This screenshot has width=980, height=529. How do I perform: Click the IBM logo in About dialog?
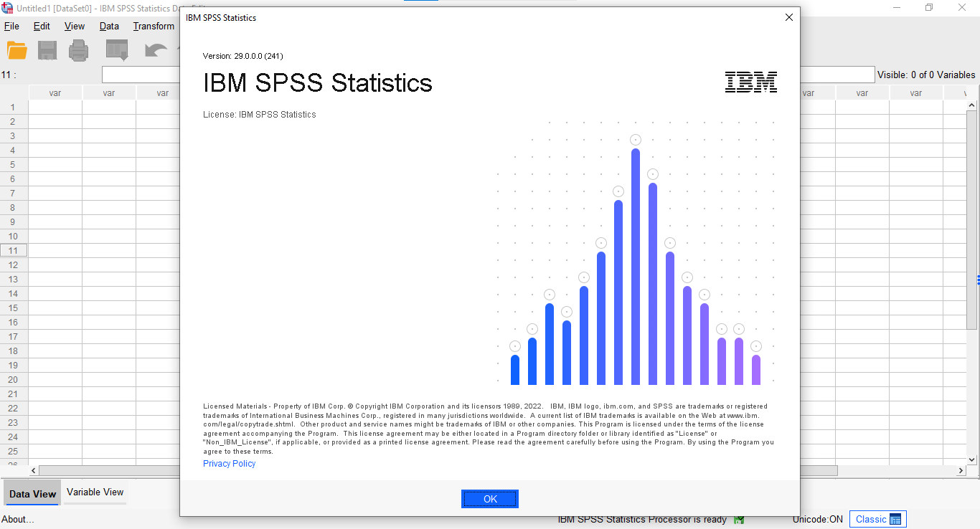coord(751,82)
